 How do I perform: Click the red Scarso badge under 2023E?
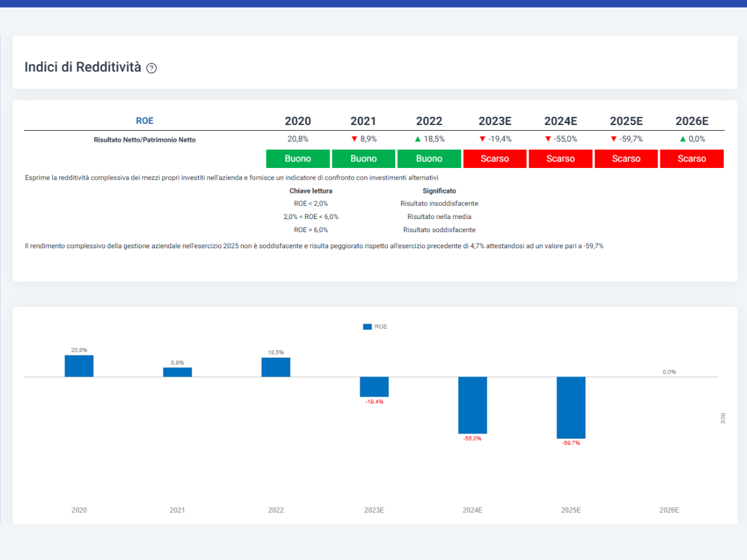(495, 159)
